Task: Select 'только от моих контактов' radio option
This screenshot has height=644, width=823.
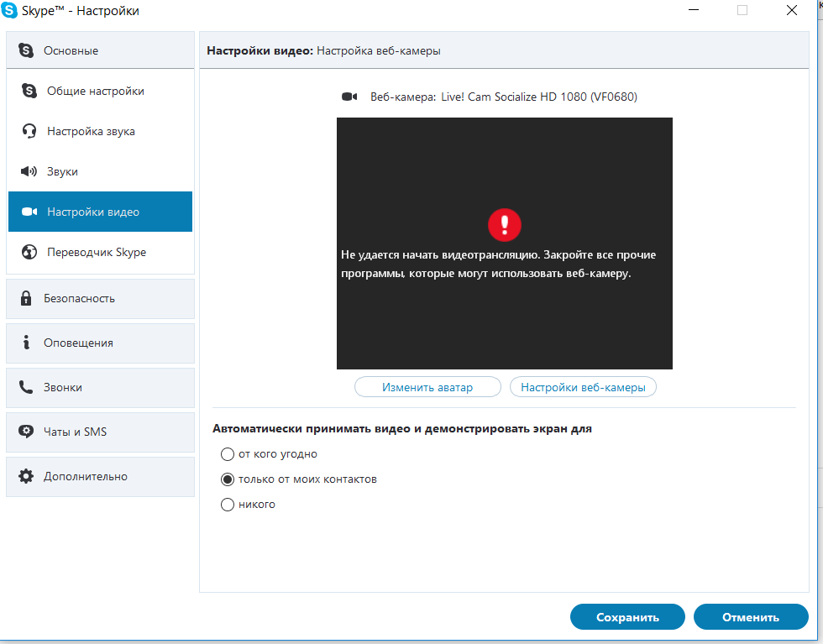Action: tap(227, 479)
